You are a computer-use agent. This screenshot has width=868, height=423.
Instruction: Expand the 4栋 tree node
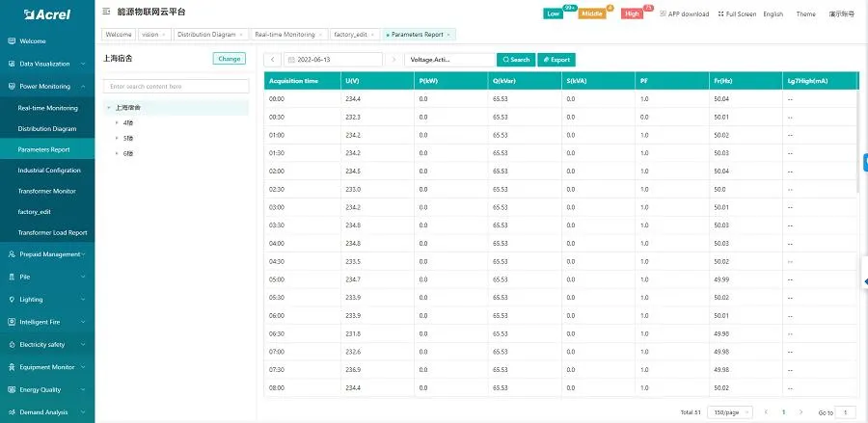(118, 123)
